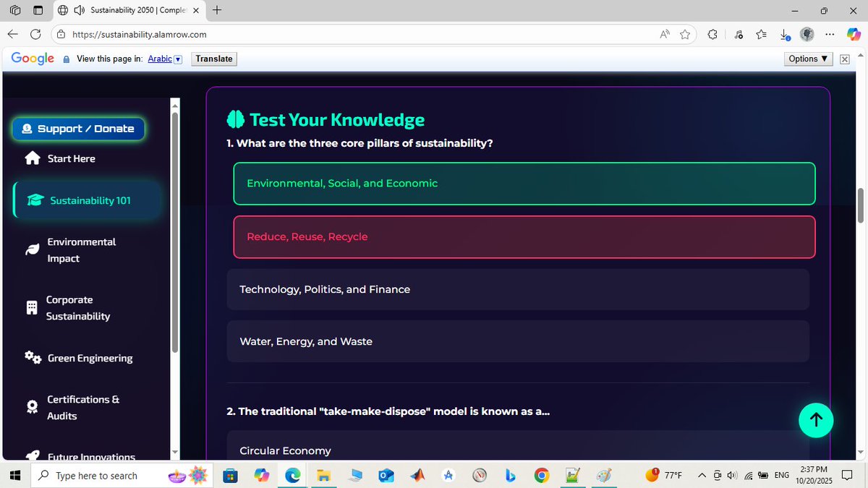This screenshot has height=488, width=868.
Task: Open the Copilot icon in browser toolbar
Action: (853, 34)
